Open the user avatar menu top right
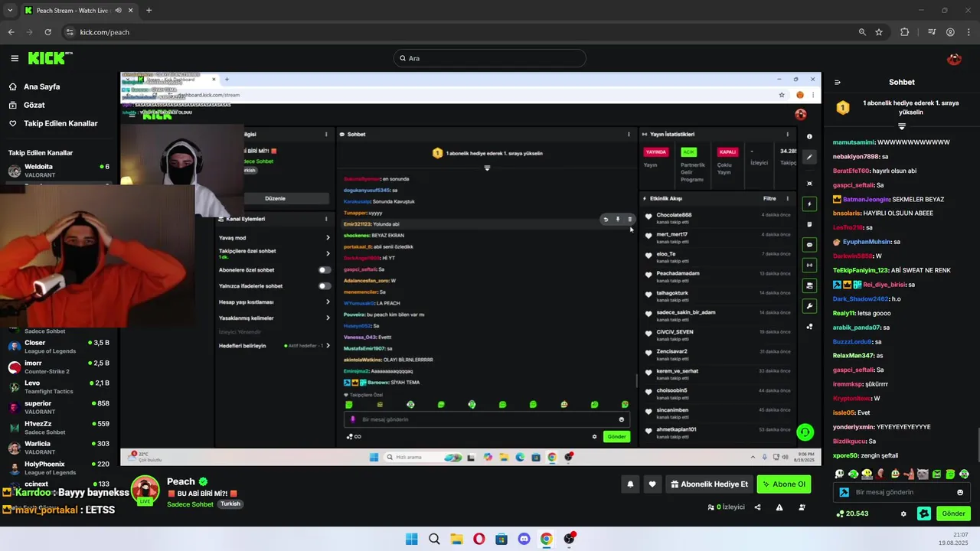This screenshot has height=551, width=980. 954,59
